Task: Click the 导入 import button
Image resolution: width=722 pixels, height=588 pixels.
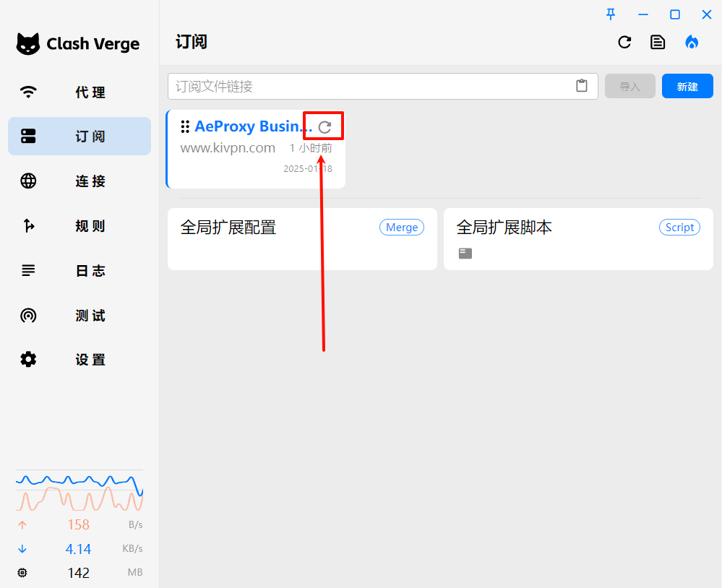Action: pos(630,86)
